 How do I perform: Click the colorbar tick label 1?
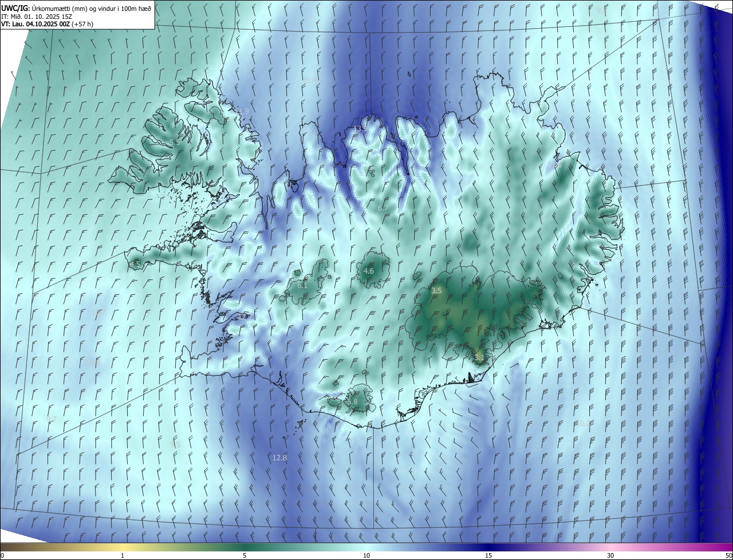coord(123,555)
